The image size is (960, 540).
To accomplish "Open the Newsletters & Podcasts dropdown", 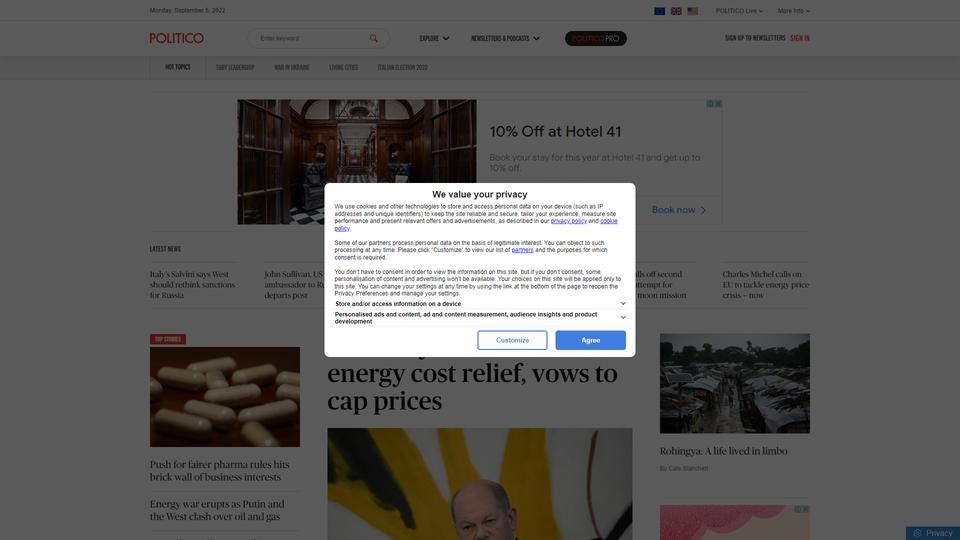I will click(505, 38).
